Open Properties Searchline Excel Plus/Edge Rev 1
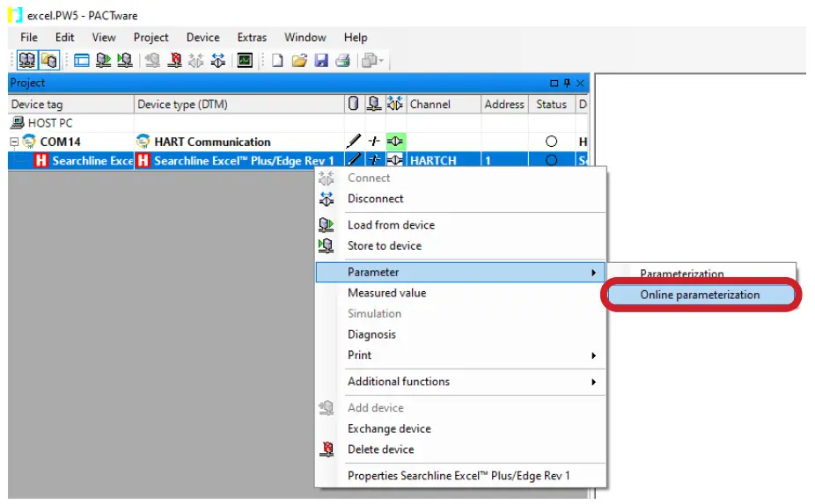The width and height of the screenshot is (815, 504). click(x=460, y=476)
